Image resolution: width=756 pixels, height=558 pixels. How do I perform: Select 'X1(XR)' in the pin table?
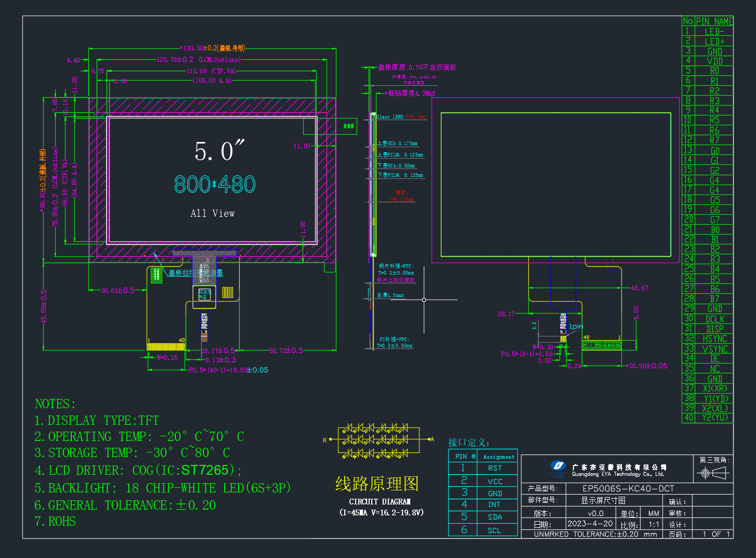coord(715,388)
